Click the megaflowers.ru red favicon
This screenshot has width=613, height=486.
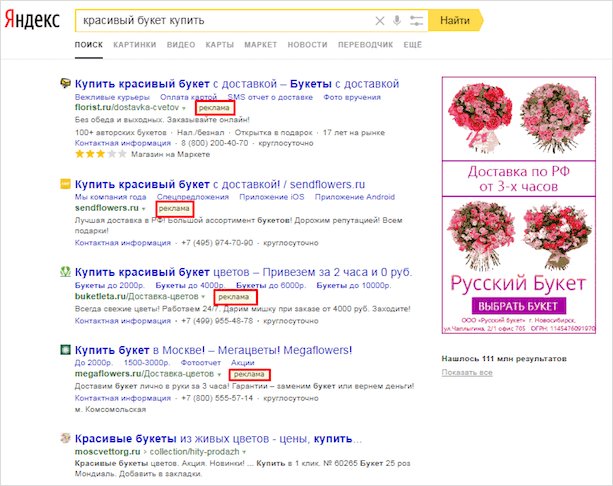point(65,350)
